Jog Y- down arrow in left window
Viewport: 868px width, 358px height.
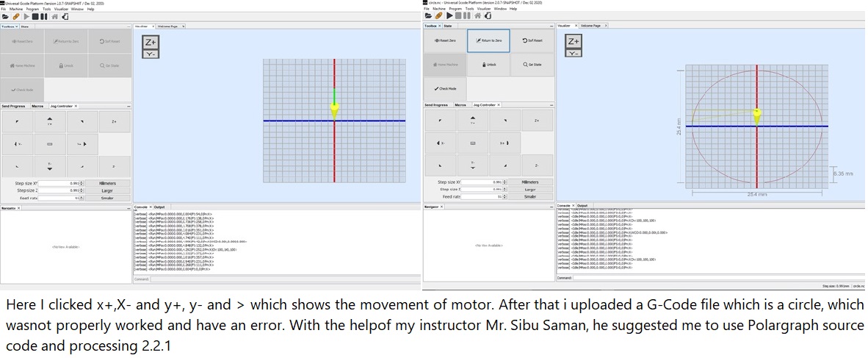(50, 166)
